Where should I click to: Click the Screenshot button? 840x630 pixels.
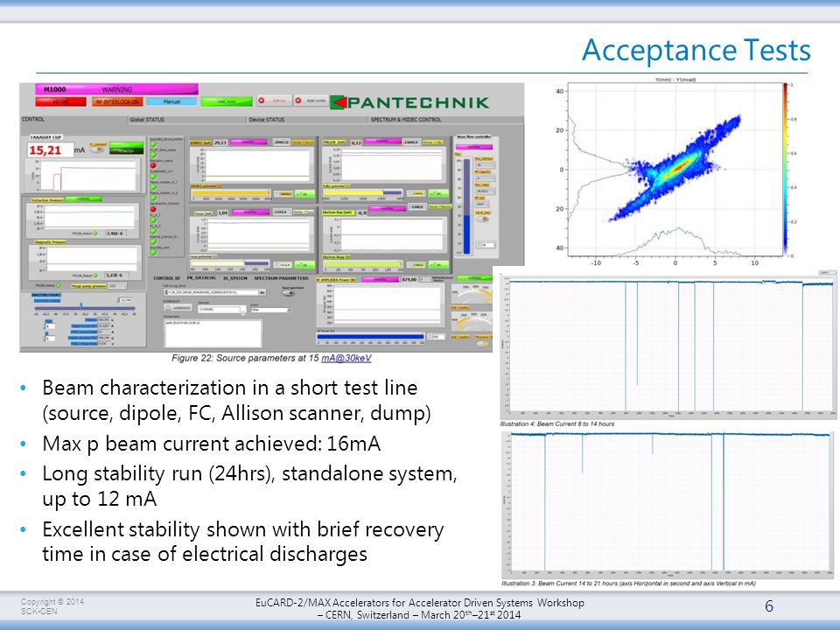coord(178,307)
